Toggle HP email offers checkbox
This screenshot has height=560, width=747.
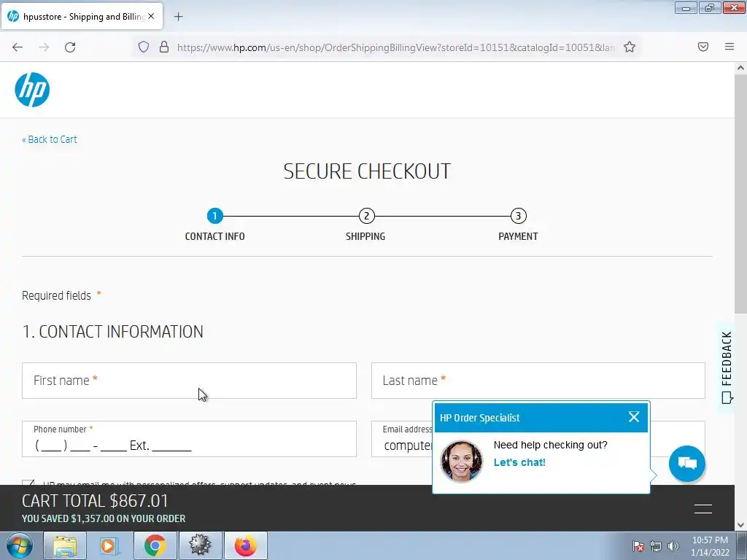click(x=28, y=483)
